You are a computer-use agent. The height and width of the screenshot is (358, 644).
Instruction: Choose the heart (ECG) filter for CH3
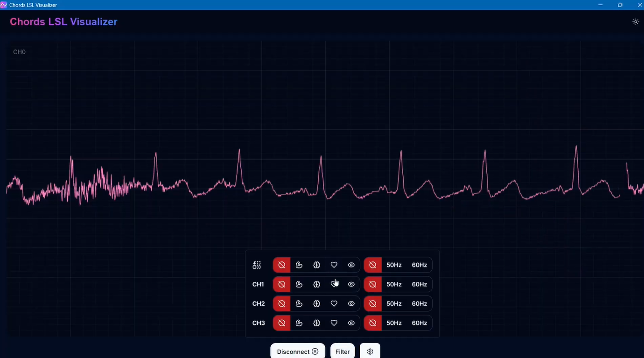pos(334,323)
